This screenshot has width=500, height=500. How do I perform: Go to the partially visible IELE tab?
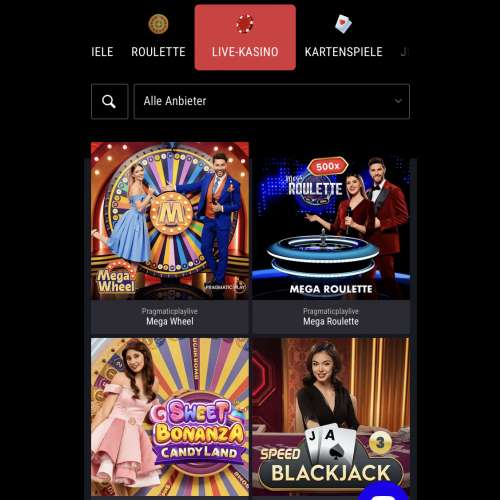coord(102,52)
